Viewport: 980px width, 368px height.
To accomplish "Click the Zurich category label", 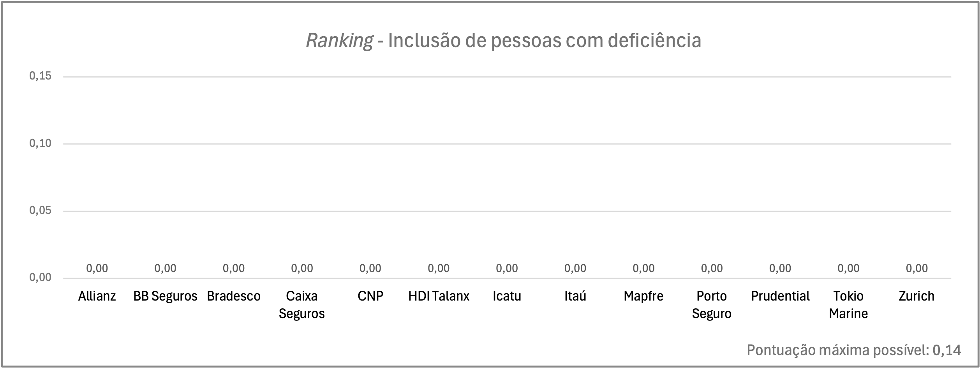I will pyautogui.click(x=917, y=296).
